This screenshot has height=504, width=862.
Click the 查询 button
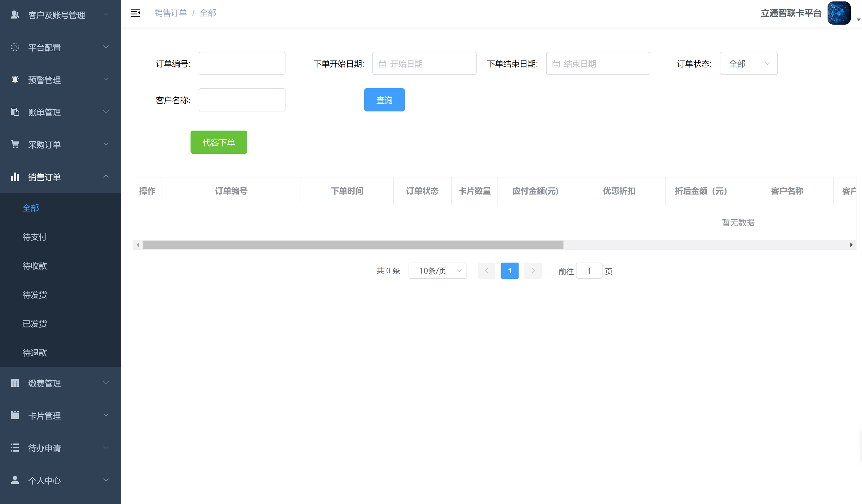385,100
